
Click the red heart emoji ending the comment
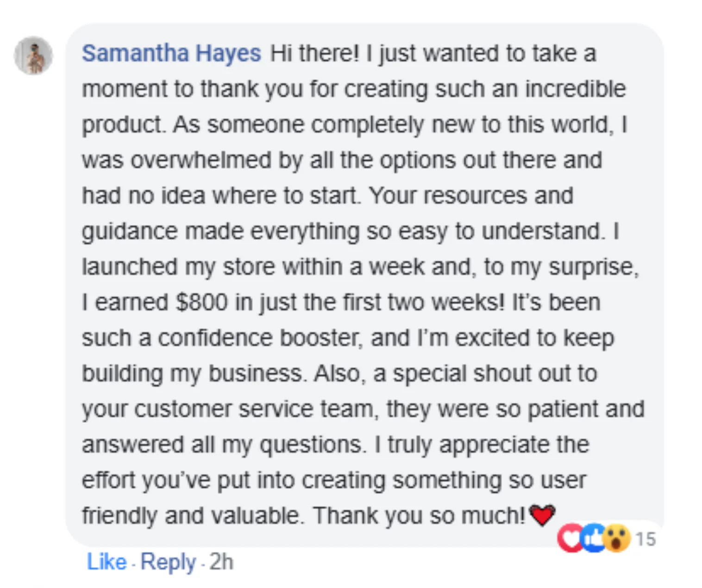coord(542,515)
